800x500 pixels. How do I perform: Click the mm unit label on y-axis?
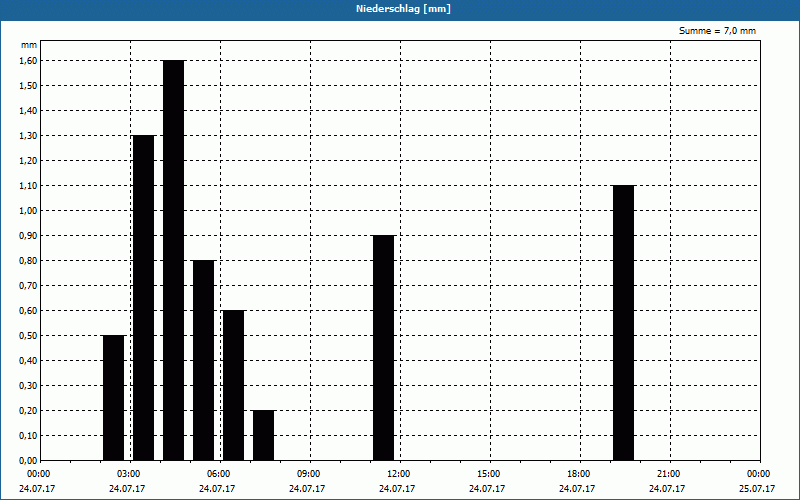tap(29, 45)
